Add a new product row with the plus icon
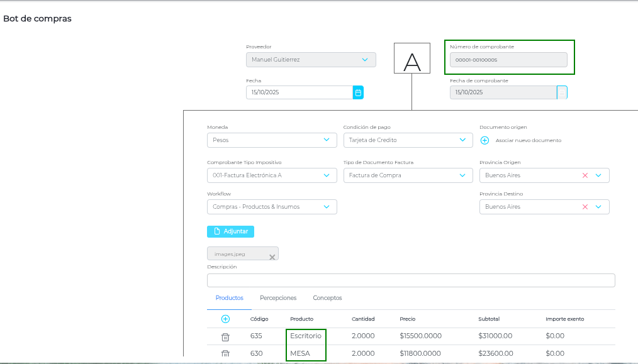The height and width of the screenshot is (364, 638). pyautogui.click(x=225, y=319)
